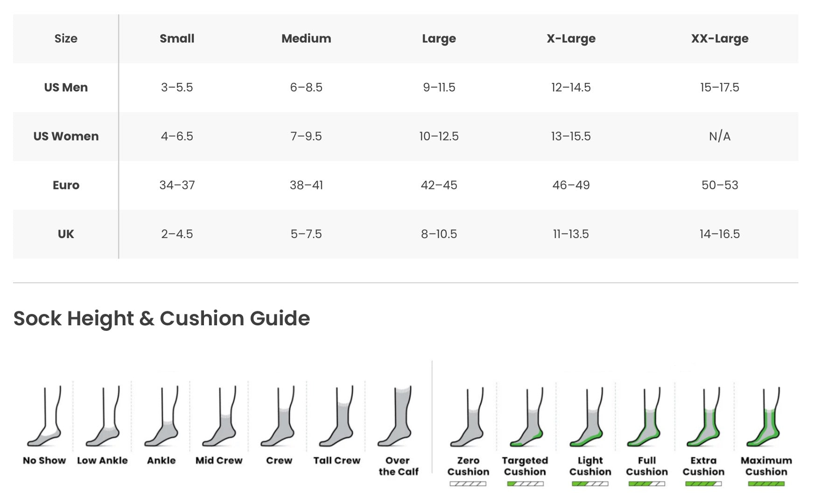Click the Extra Cushion sock icon
The width and height of the screenshot is (814, 504).
coord(703,418)
